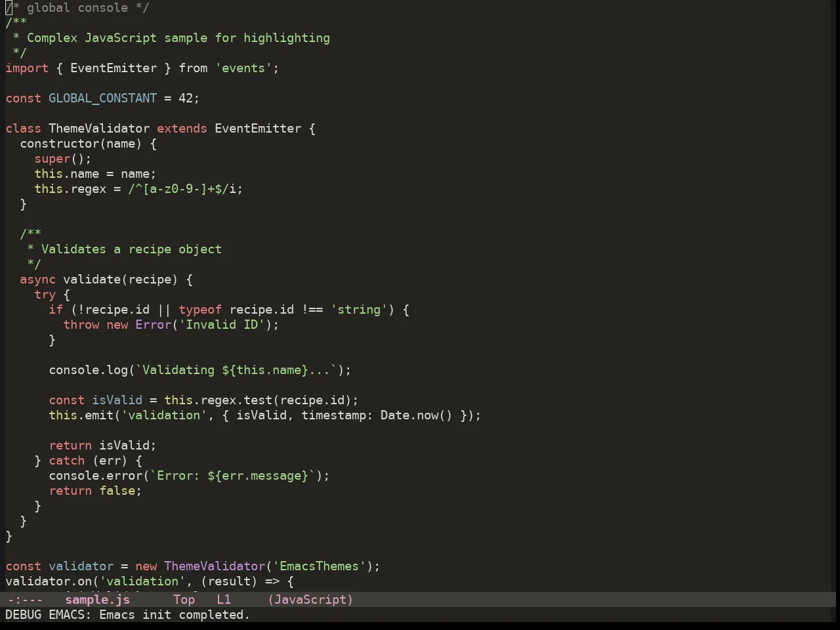Click the 'validator' variable in const declaration
The width and height of the screenshot is (840, 630).
coord(81,566)
